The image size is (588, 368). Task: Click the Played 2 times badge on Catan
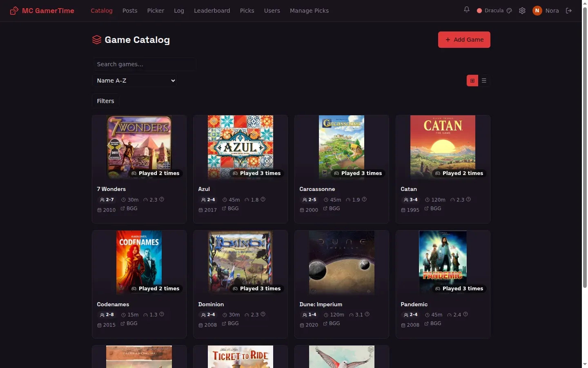click(459, 173)
